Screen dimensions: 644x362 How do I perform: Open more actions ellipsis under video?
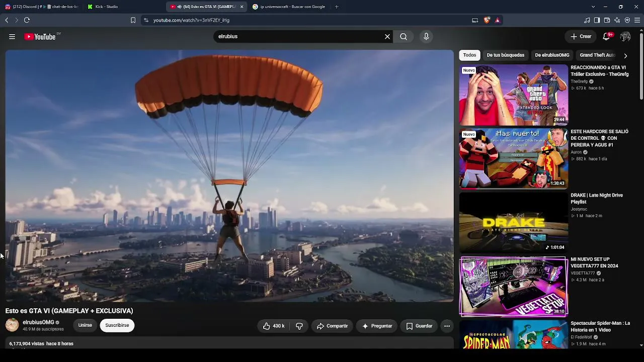pos(447,326)
